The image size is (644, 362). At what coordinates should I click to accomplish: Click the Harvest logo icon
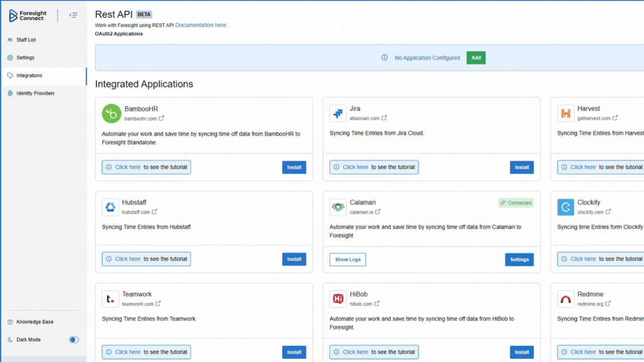[x=566, y=113]
